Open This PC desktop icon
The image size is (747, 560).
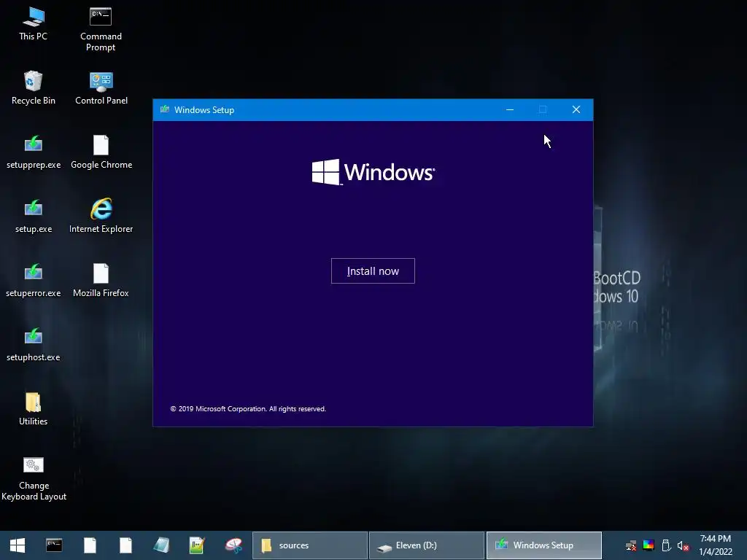pos(34,24)
